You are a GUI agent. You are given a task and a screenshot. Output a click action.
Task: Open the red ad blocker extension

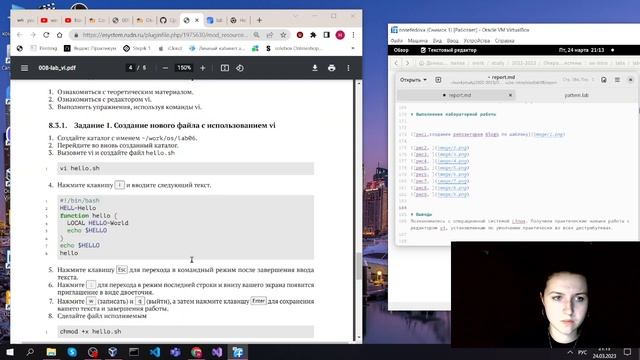click(x=300, y=35)
